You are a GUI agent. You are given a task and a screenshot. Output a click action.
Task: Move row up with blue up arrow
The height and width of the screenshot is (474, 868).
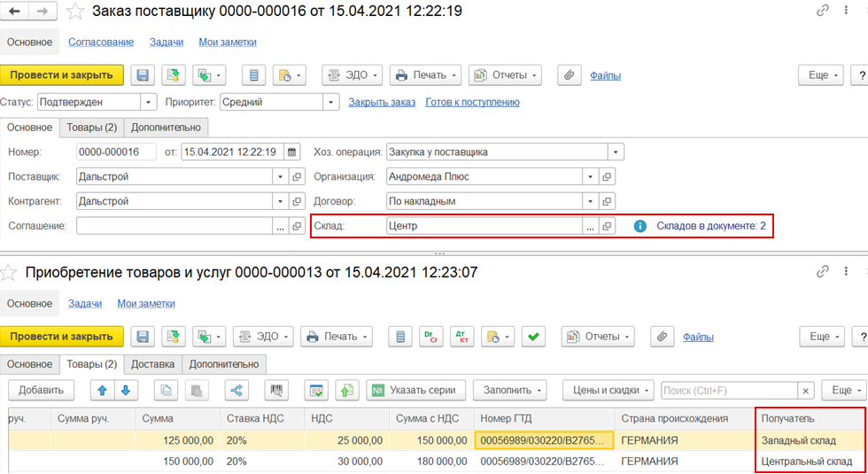click(x=103, y=391)
